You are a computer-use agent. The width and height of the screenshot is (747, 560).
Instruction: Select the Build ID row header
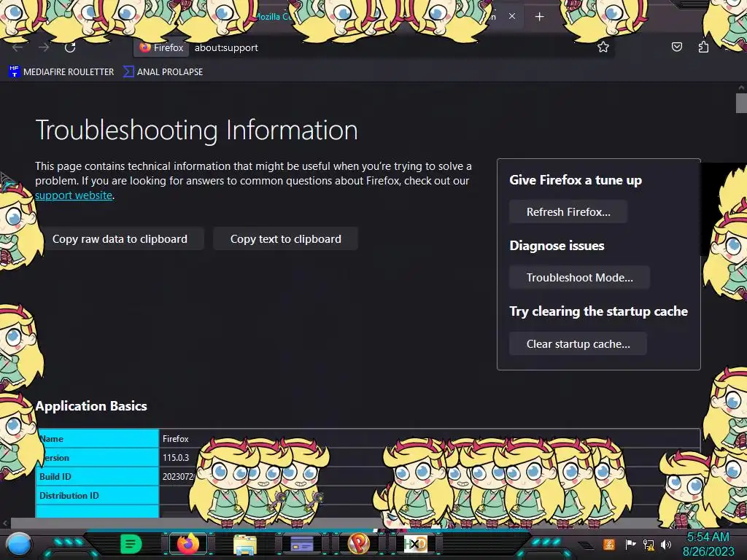coord(97,476)
